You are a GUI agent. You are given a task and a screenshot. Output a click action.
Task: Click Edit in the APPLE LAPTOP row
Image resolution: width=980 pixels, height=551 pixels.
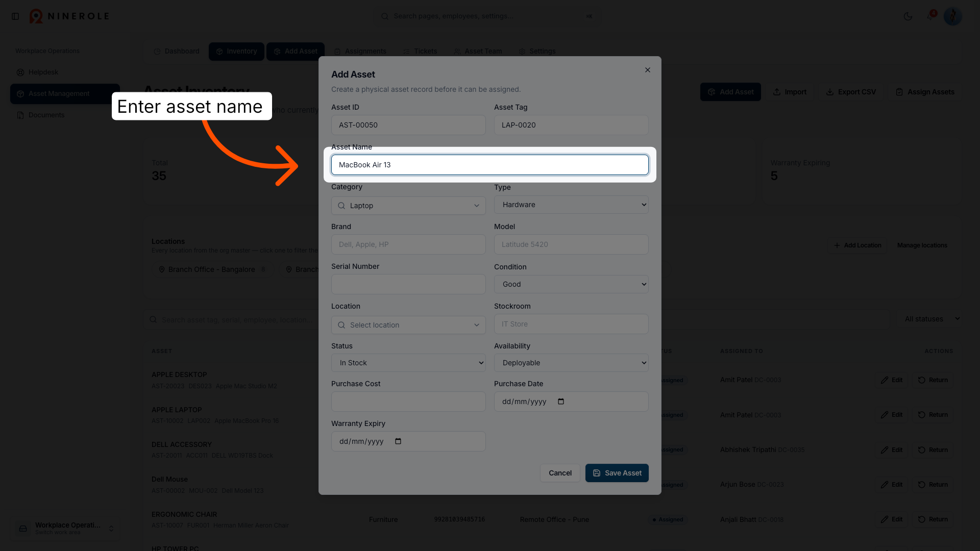tap(892, 415)
